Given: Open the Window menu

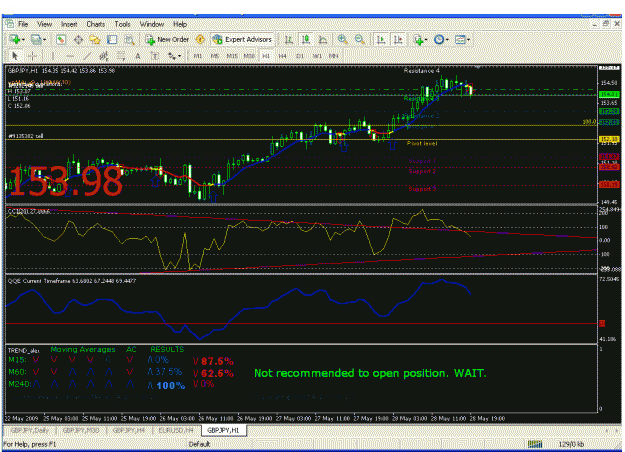Looking at the screenshot, I should coord(152,24).
